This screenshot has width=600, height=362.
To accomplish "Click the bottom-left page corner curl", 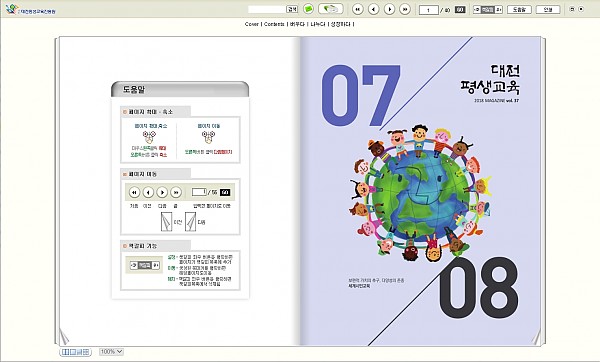I will (64, 337).
